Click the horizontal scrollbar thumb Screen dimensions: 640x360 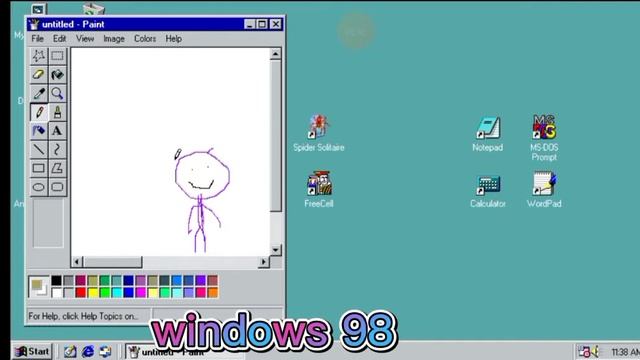coord(113,262)
